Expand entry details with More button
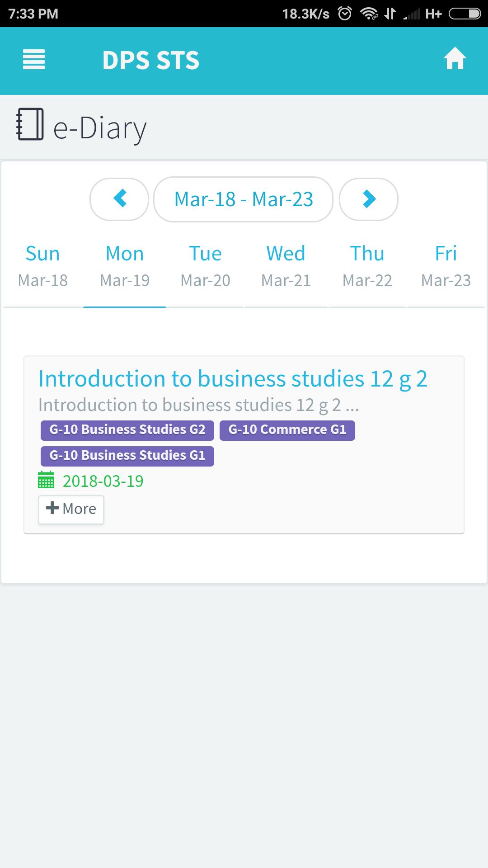The width and height of the screenshot is (488, 868). pos(71,509)
